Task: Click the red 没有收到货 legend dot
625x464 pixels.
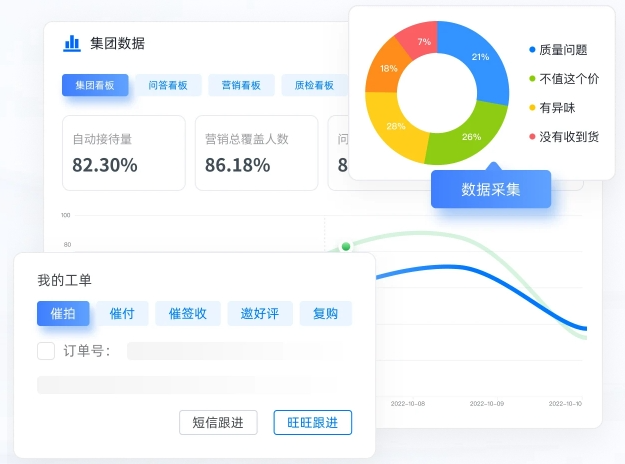Action: coord(532,137)
